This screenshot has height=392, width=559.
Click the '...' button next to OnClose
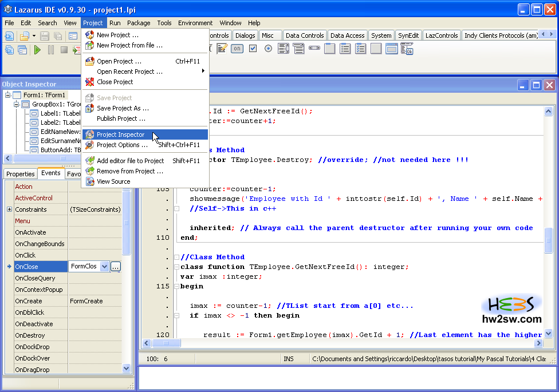tap(116, 267)
